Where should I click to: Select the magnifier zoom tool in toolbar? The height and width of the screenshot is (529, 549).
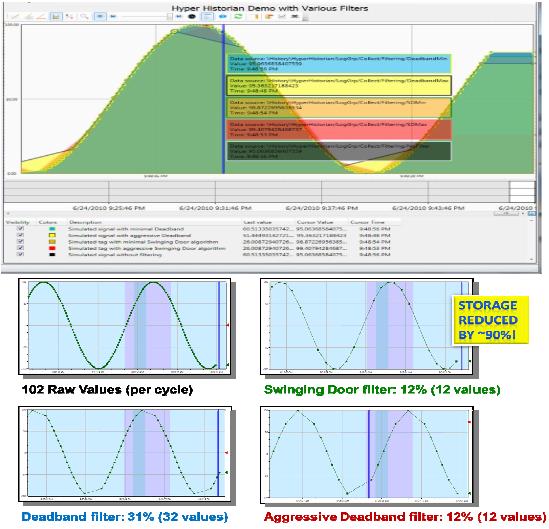(84, 16)
